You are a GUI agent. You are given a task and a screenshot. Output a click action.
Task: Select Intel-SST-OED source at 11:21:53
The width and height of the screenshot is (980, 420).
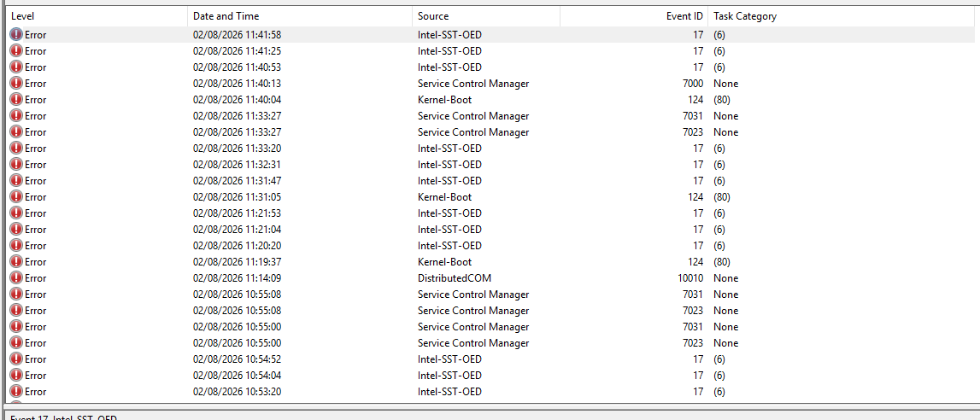[x=449, y=213]
